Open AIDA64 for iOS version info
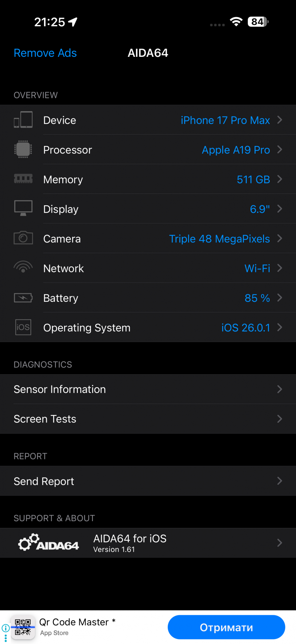Screen dimensions: 296x644 coord(130,543)
